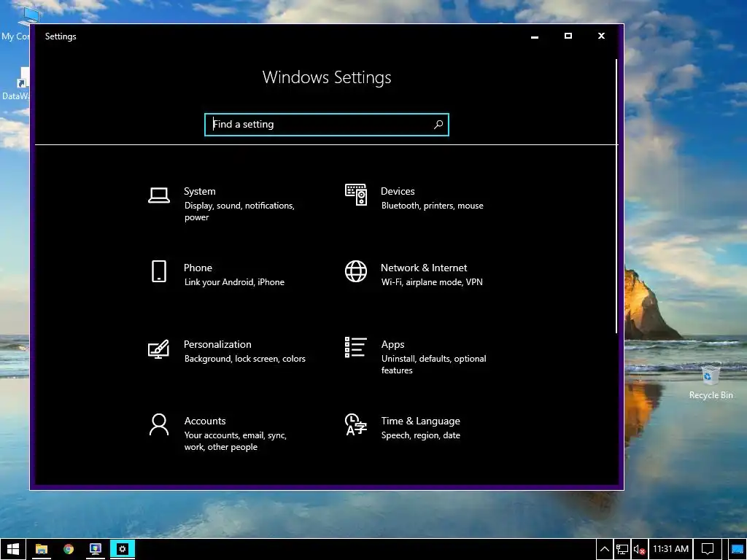Screen dimensions: 747x560
Task: Click 'Uninstall, defaults, optional features' description
Action: [433, 365]
